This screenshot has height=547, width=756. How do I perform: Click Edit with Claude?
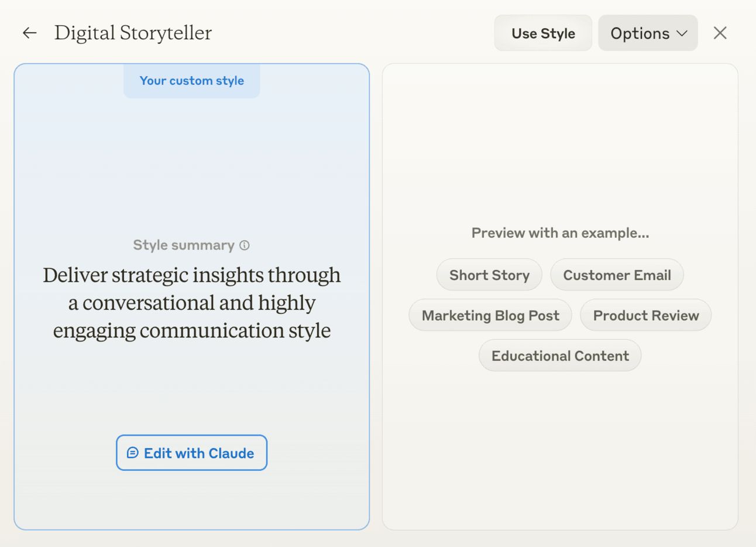click(x=199, y=453)
